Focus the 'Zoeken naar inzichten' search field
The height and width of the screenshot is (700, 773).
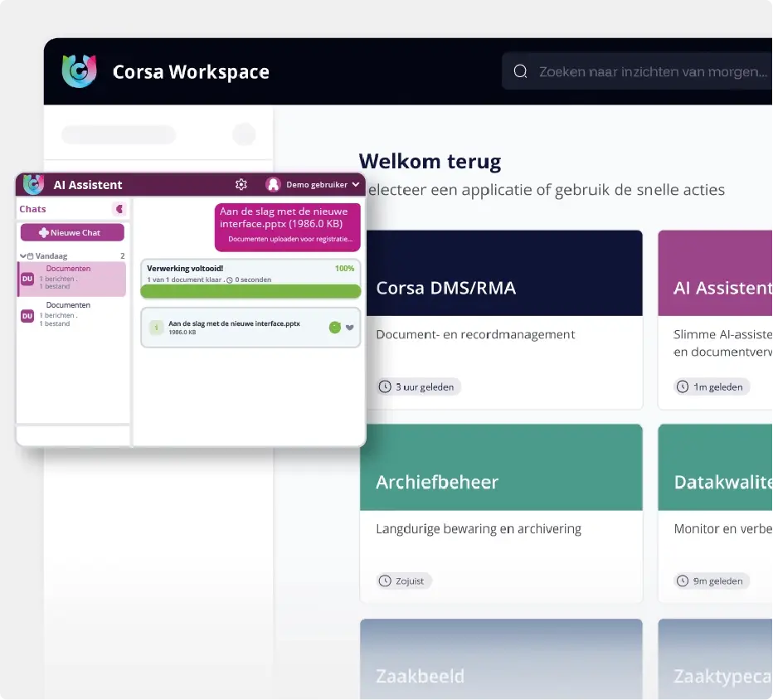pyautogui.click(x=637, y=71)
